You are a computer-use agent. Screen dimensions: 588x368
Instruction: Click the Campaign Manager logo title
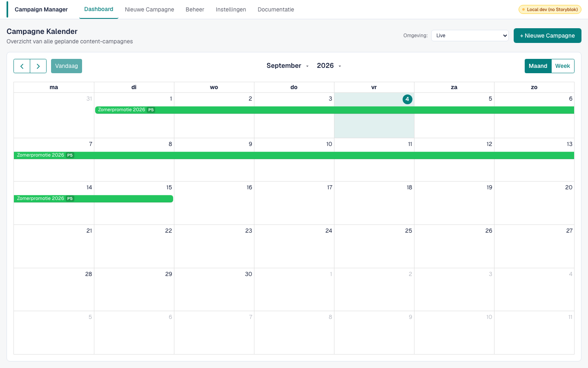(x=41, y=9)
